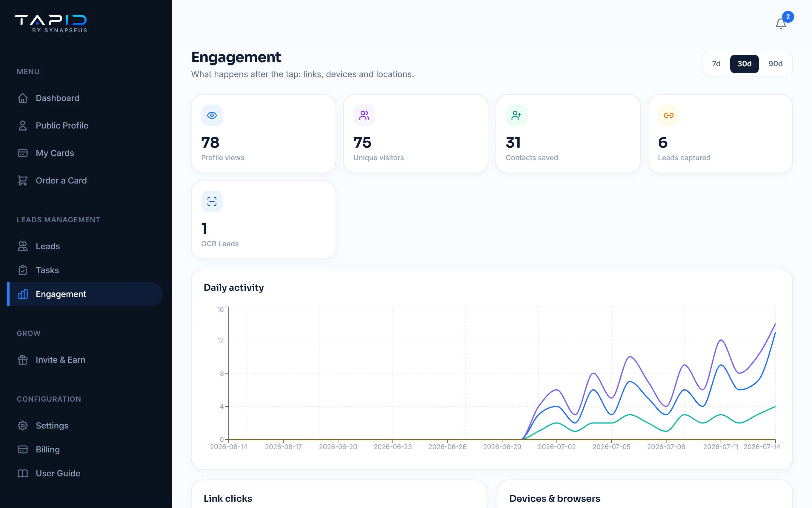This screenshot has height=508, width=812.
Task: Click the Dashboard house icon
Action: (22, 98)
